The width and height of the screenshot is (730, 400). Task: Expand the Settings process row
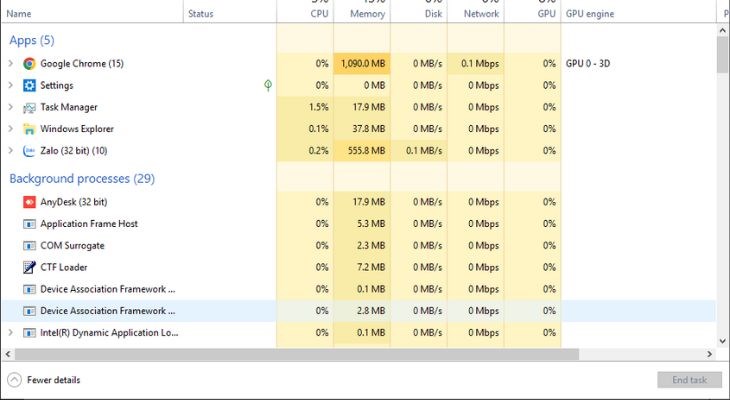pos(11,85)
